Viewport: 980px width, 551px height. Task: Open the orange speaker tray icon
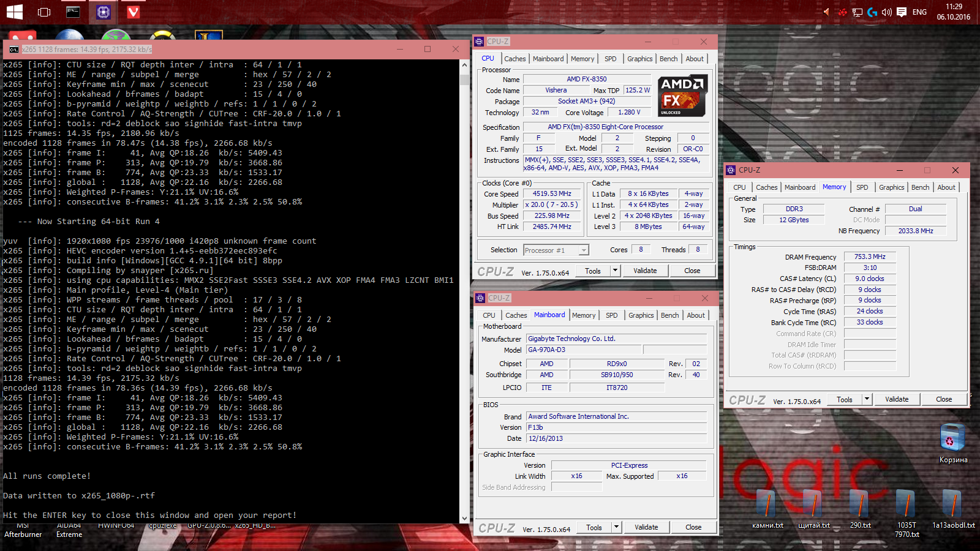point(826,12)
